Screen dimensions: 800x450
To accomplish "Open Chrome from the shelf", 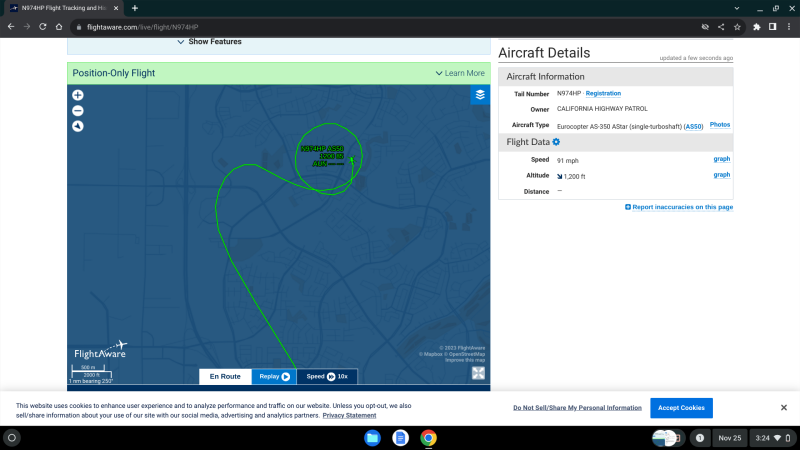I will tap(429, 438).
